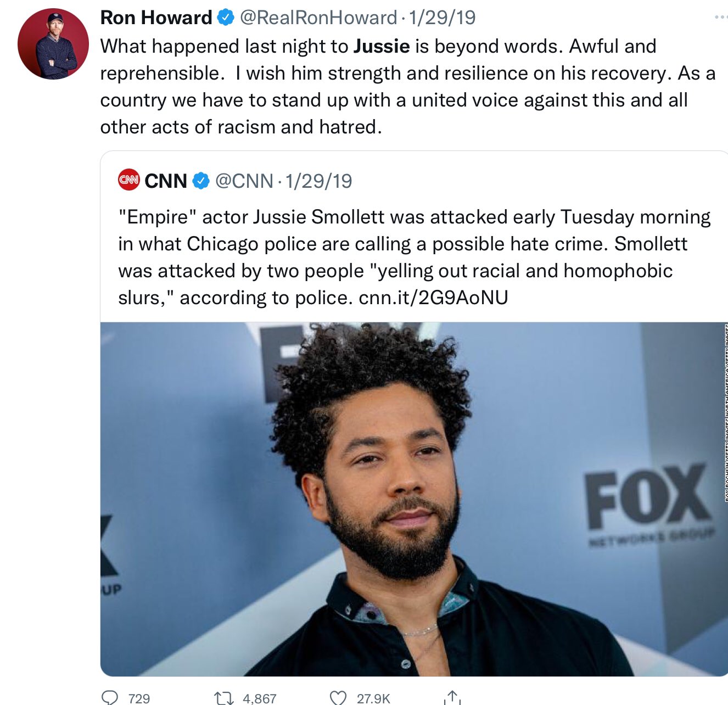Like the tweet with heart icon

tap(338, 698)
